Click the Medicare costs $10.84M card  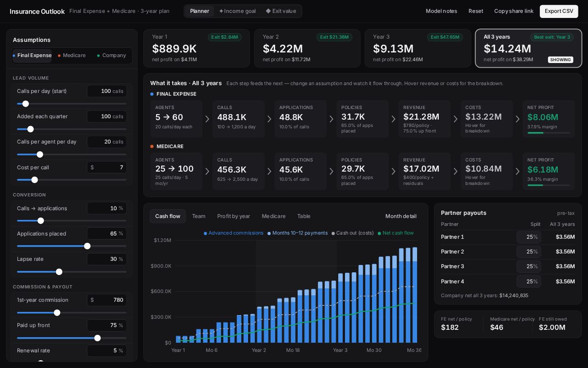[486, 171]
